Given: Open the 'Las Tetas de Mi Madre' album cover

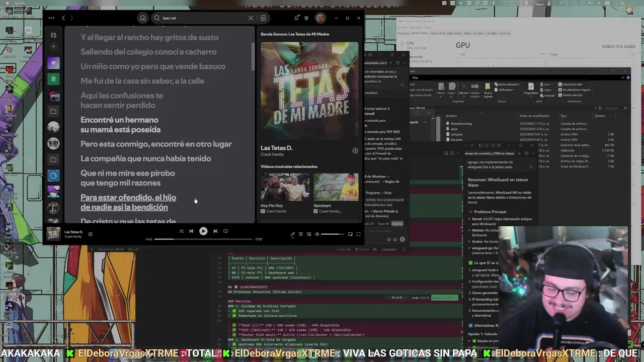Looking at the screenshot, I should pyautogui.click(x=309, y=90).
